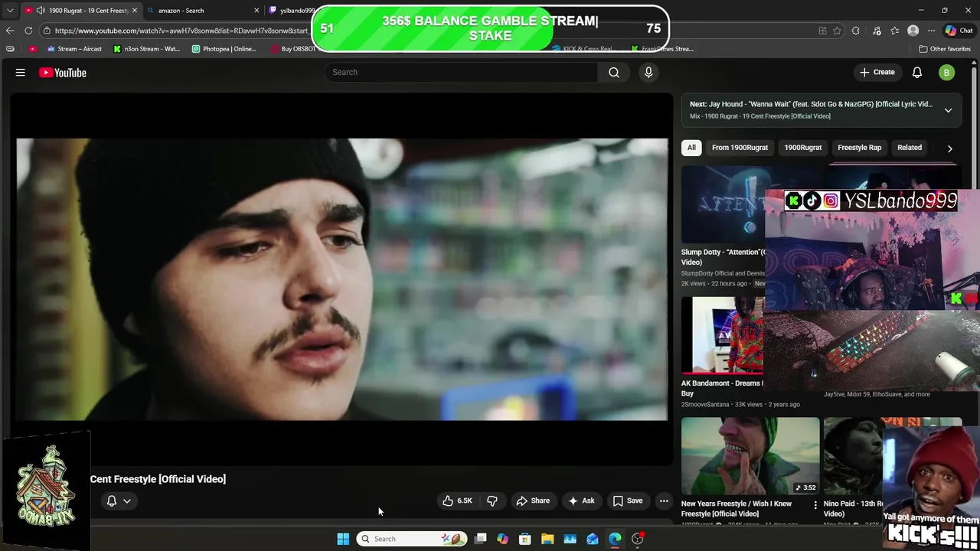Open the Stream – Aircast bookmark
Screen dimensions: 980x551
click(x=74, y=48)
